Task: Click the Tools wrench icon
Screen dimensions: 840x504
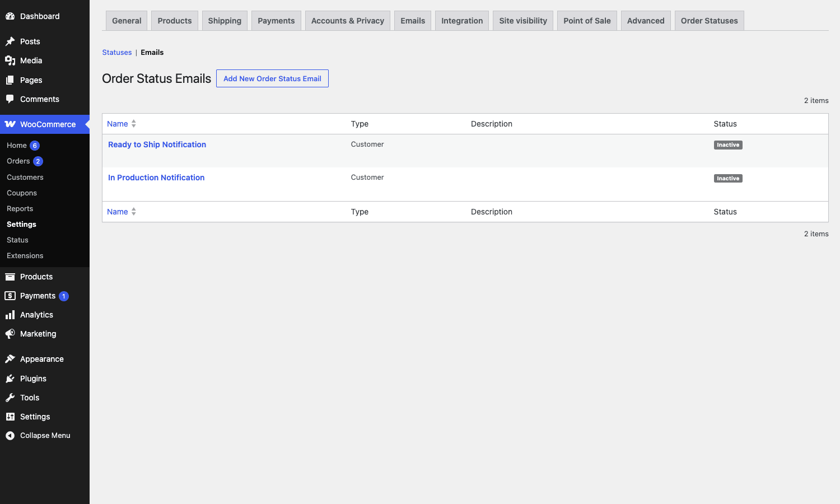Action: coord(10,398)
